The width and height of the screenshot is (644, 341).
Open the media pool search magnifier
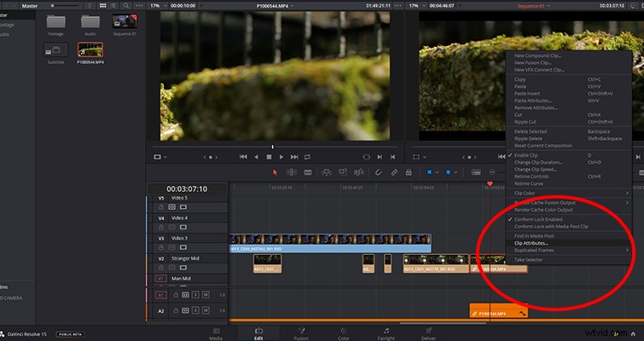126,6
